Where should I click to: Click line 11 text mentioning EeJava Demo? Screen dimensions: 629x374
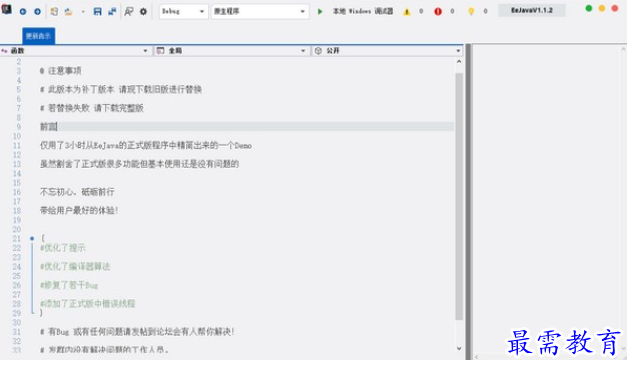click(146, 145)
